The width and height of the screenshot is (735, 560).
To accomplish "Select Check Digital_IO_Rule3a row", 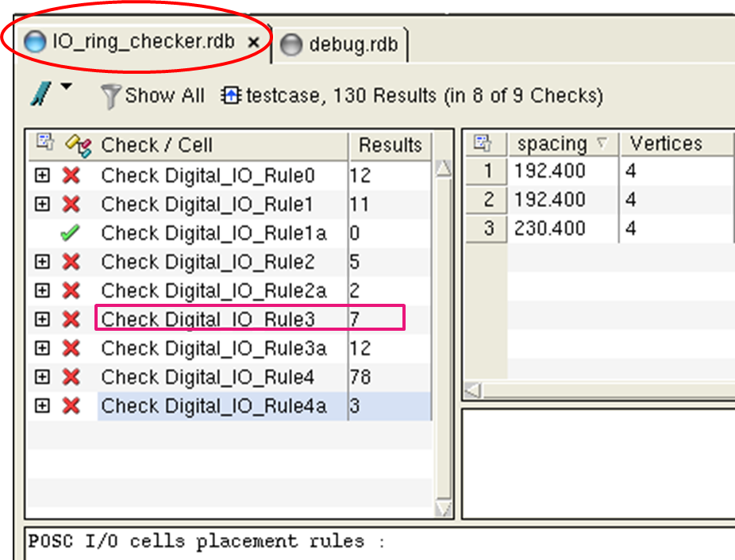I will [x=229, y=348].
